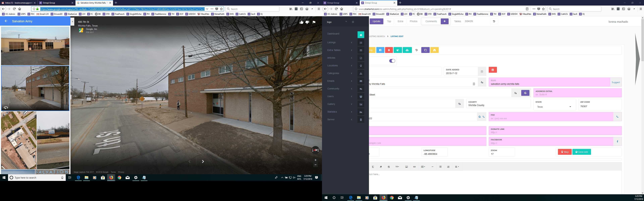Switch to the Photos tab
644x201 pixels.
pos(414,21)
